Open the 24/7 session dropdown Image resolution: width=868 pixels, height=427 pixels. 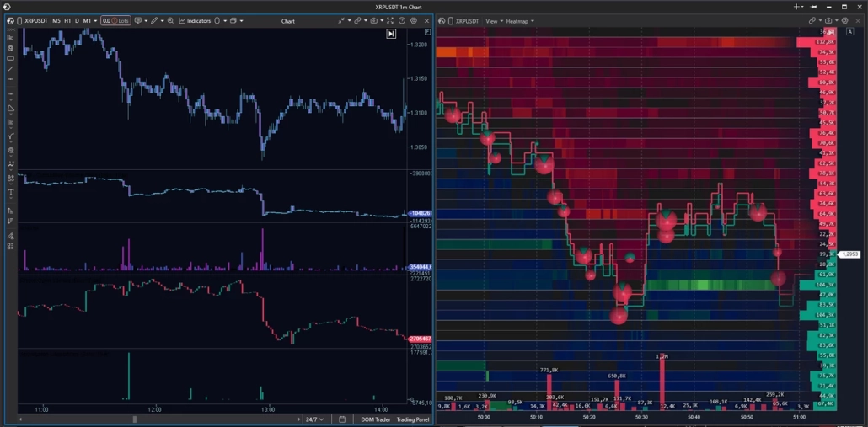point(315,419)
